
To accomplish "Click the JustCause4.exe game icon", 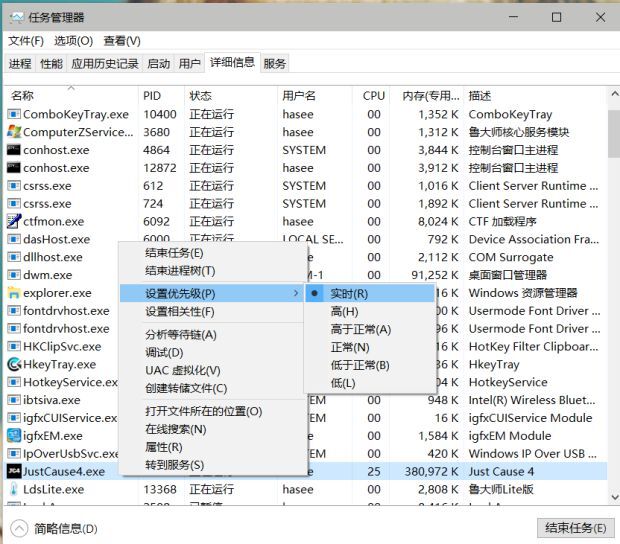I will point(14,471).
